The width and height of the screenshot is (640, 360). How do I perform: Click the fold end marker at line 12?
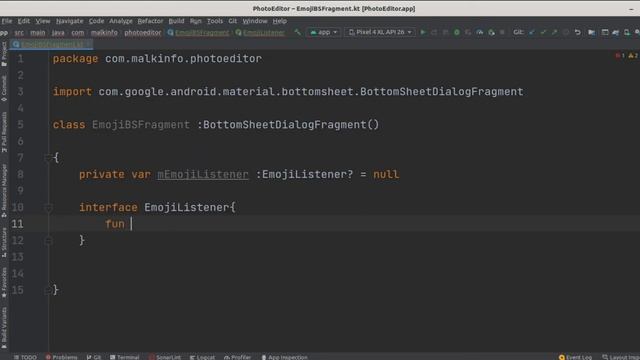[48, 241]
